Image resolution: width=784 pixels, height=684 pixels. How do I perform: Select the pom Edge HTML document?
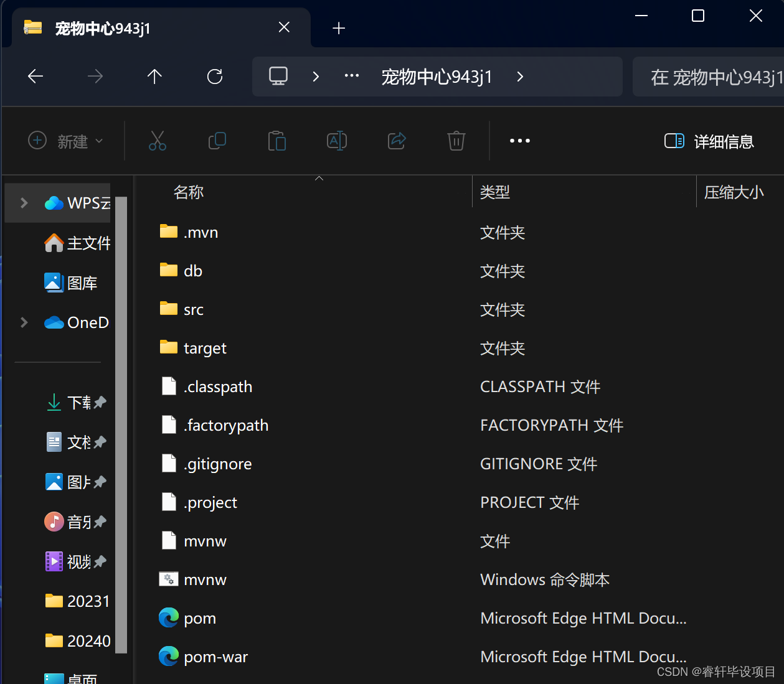click(x=187, y=618)
